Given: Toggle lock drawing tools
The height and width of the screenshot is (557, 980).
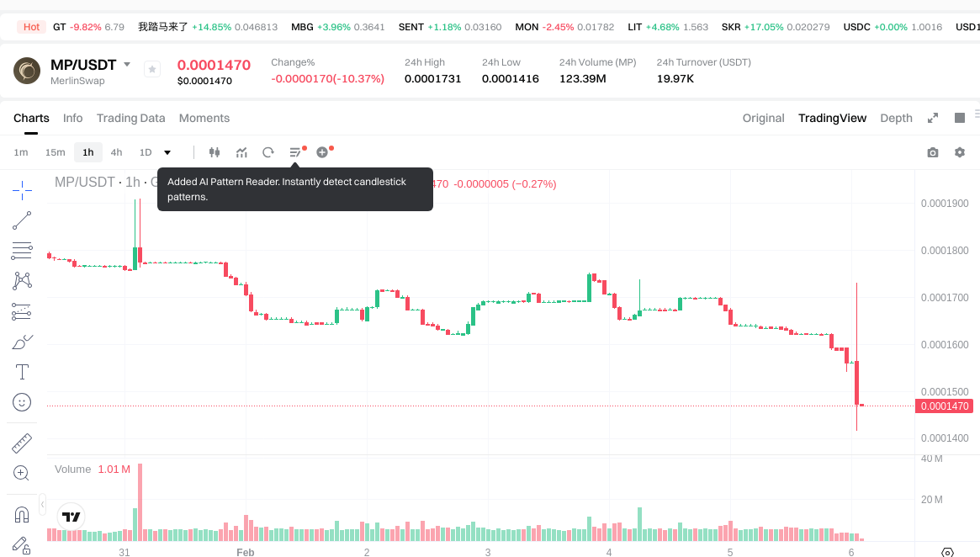Looking at the screenshot, I should [x=22, y=545].
